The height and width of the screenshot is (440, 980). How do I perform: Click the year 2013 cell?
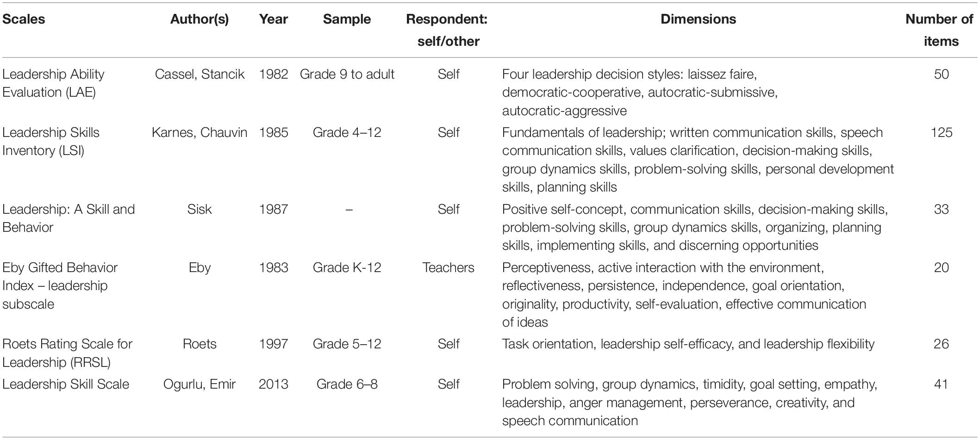pyautogui.click(x=274, y=384)
